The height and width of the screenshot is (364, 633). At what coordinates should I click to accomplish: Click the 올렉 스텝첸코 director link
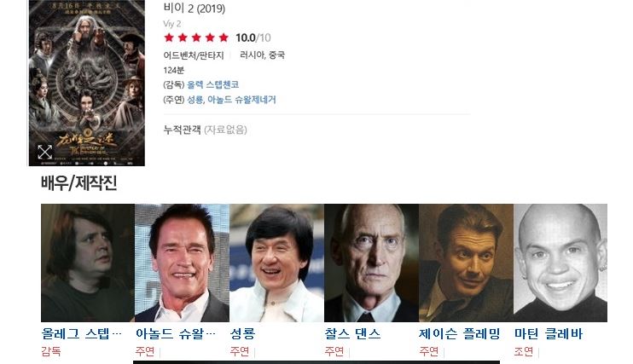point(212,84)
